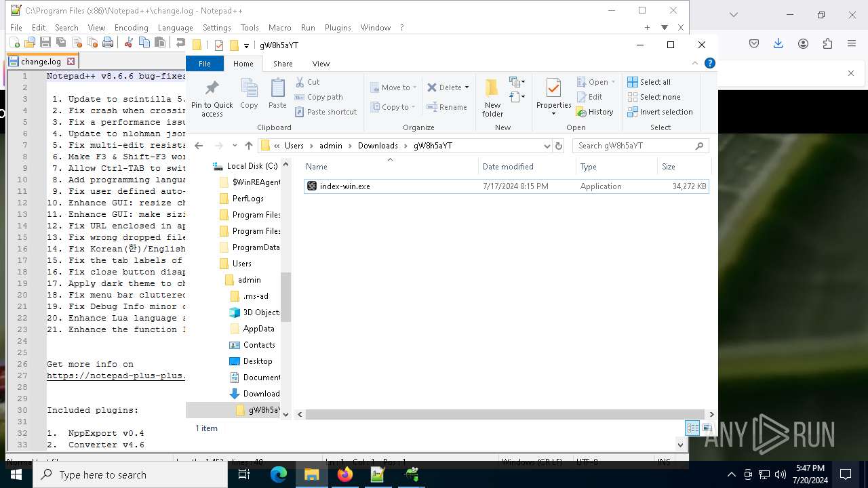Open the Notepad++ Encoding menu
Image resolution: width=868 pixels, height=488 pixels.
click(131, 28)
